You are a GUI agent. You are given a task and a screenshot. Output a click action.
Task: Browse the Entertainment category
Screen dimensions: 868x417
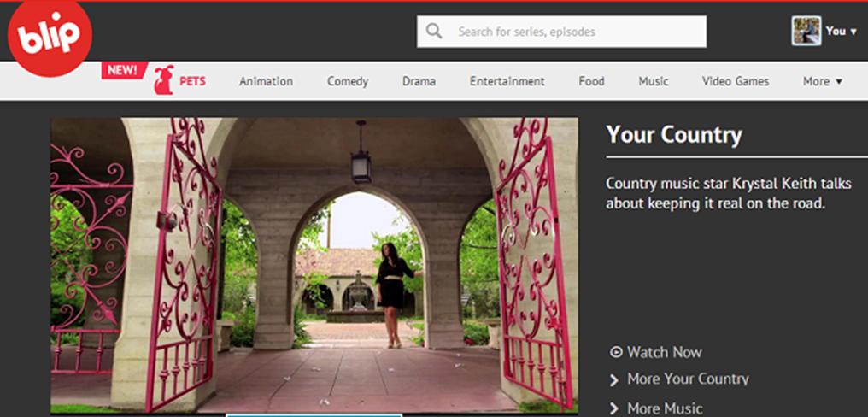coord(507,81)
